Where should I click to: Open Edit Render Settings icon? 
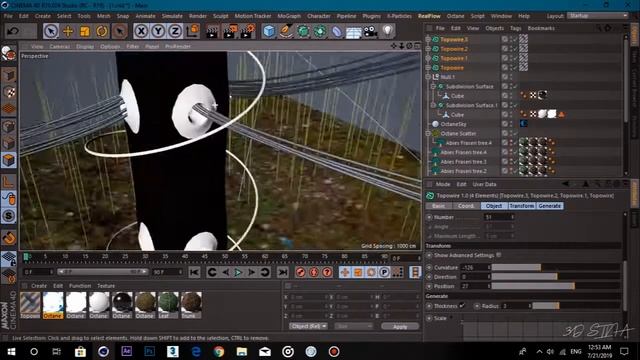[x=247, y=31]
